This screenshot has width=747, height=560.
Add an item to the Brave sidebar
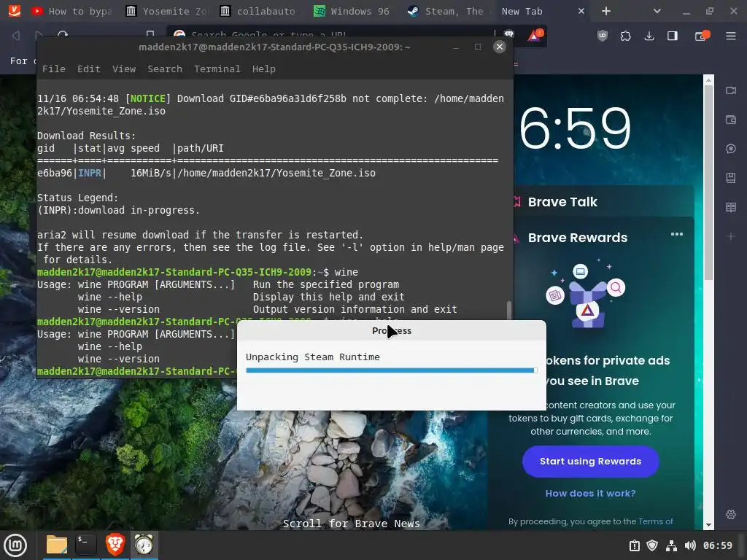pos(731,236)
